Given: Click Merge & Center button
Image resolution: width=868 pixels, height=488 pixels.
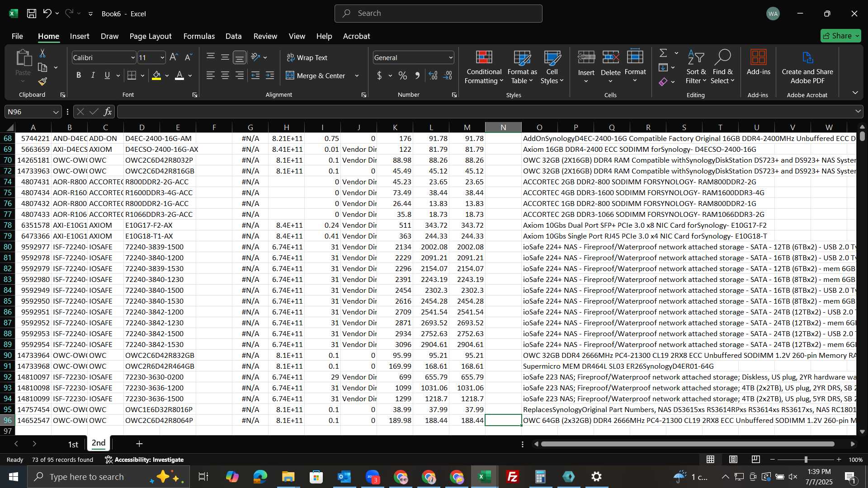Looking at the screenshot, I should click(316, 75).
